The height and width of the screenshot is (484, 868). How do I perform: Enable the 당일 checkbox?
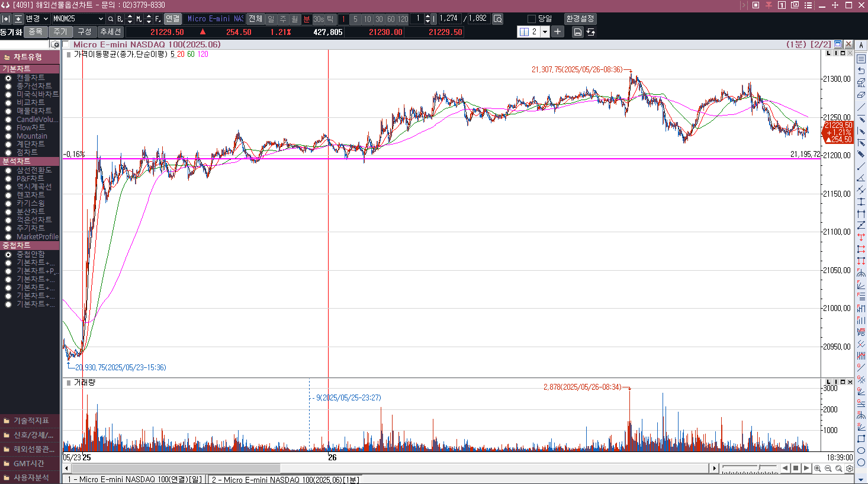(532, 19)
